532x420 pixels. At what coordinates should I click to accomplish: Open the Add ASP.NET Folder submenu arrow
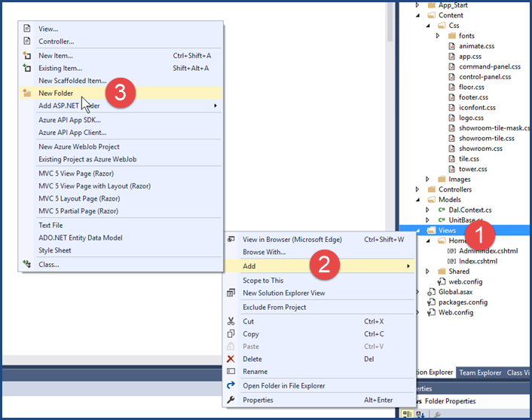click(216, 106)
